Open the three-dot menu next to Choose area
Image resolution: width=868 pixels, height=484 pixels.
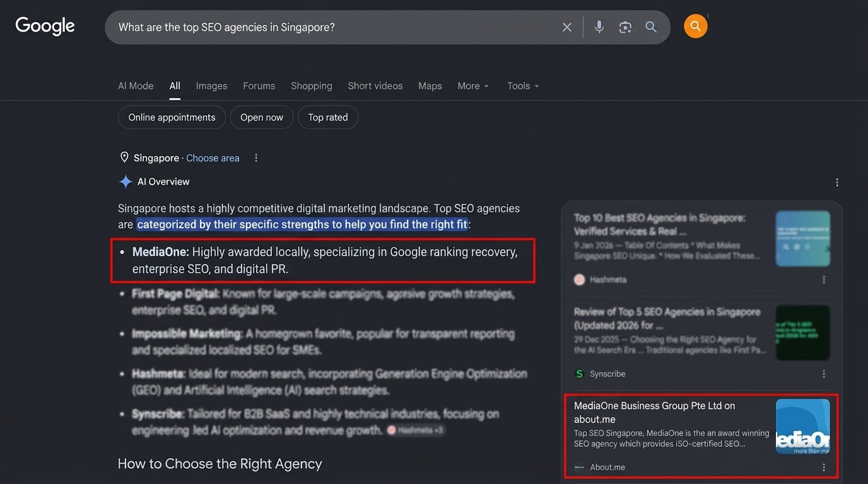(x=256, y=158)
